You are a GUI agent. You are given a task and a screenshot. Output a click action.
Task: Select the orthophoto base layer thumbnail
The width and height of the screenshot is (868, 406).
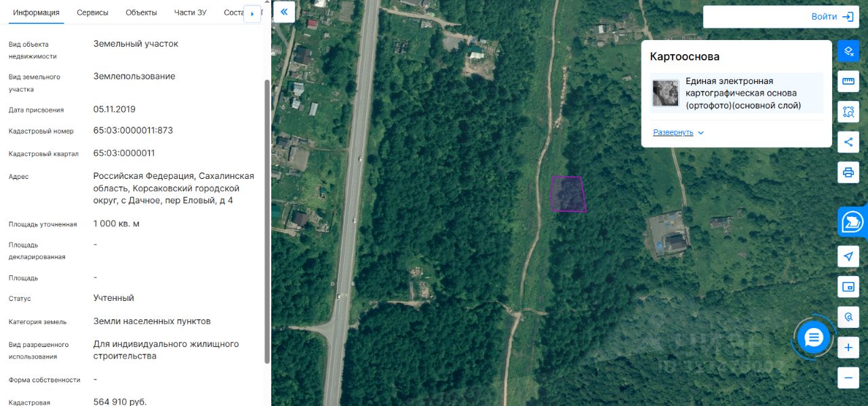tap(665, 93)
